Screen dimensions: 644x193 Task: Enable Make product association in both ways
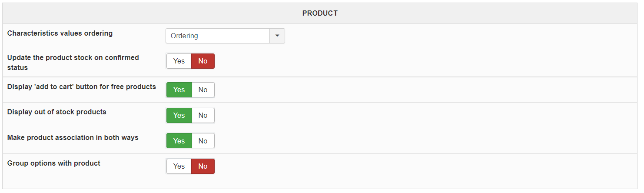tap(179, 141)
